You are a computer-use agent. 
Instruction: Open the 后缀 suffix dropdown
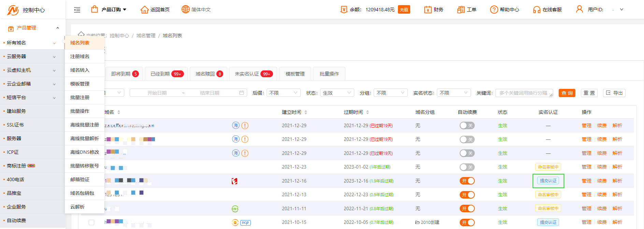click(283, 93)
